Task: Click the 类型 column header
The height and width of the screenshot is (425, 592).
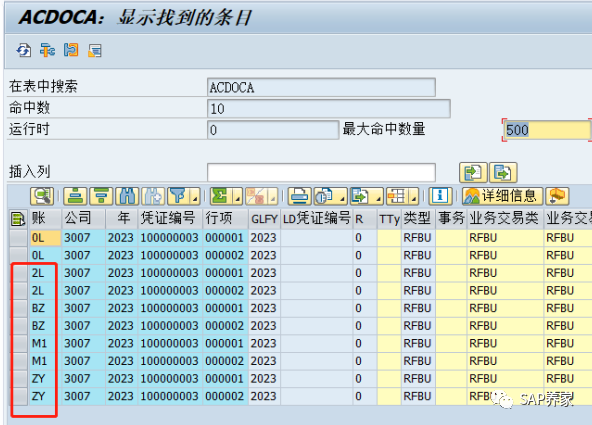Action: pos(418,219)
